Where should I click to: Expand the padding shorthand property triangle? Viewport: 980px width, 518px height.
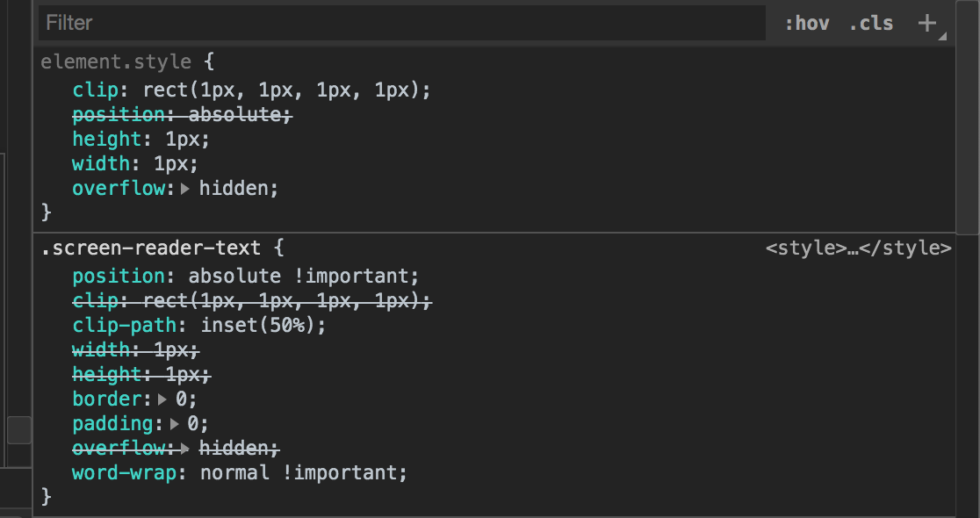coord(174,424)
